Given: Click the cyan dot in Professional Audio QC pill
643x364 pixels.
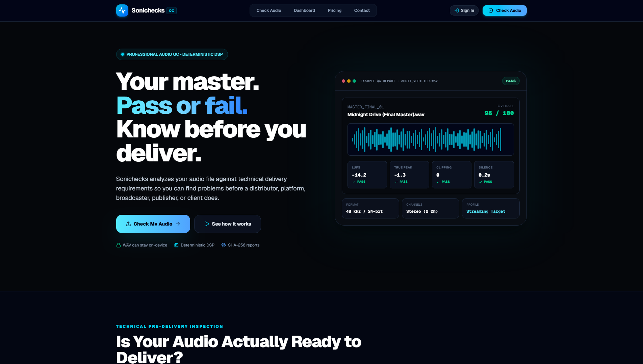Looking at the screenshot, I should (123, 54).
